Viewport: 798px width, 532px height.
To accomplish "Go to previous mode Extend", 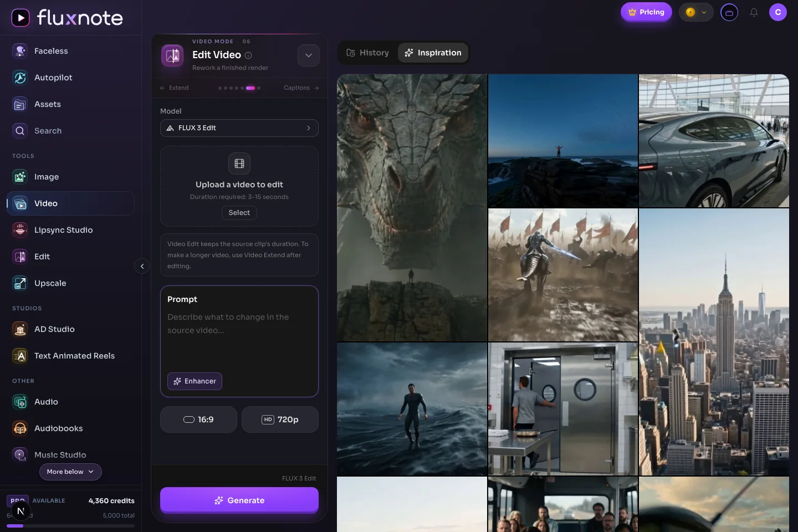I will tap(174, 88).
